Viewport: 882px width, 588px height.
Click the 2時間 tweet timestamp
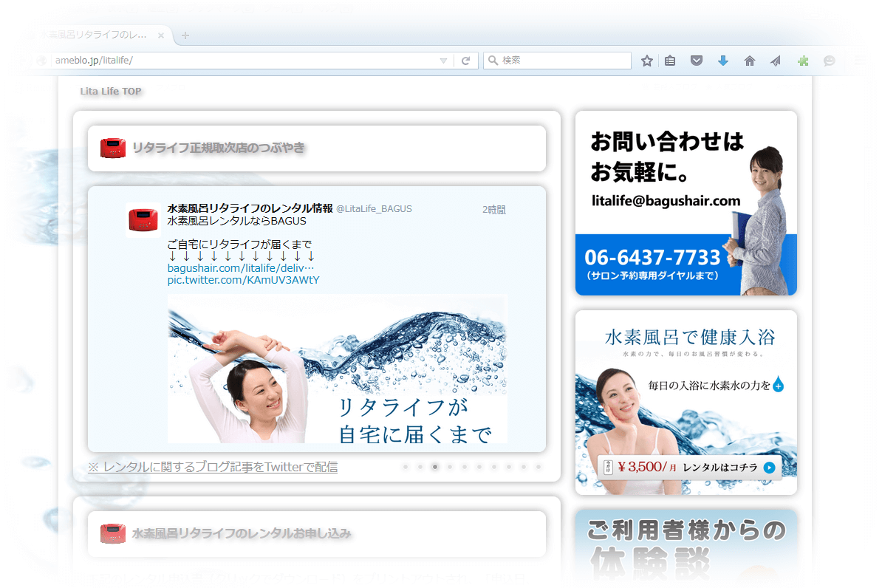click(x=494, y=209)
